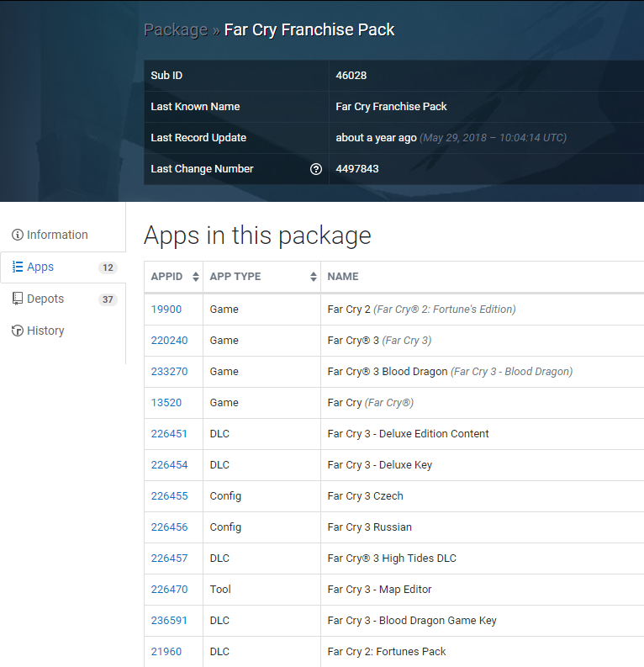
Task: Click name 'Far Cry 3 Russian'
Action: [x=370, y=527]
